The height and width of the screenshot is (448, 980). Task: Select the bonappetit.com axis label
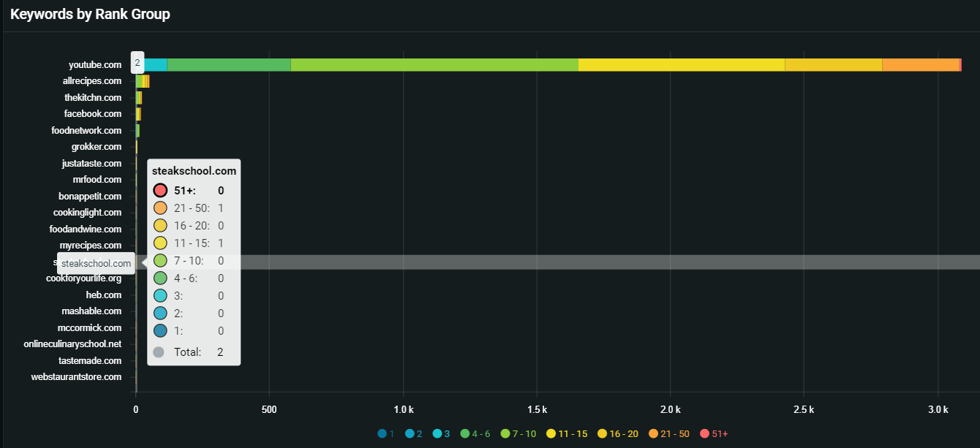point(90,197)
